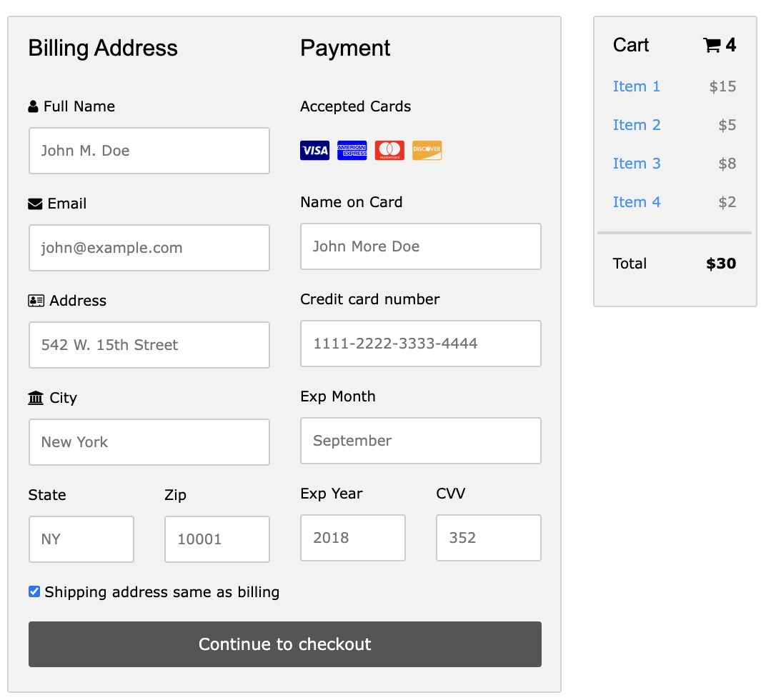This screenshot has height=700, width=766.
Task: Click the Credit card number field
Action: pos(420,344)
